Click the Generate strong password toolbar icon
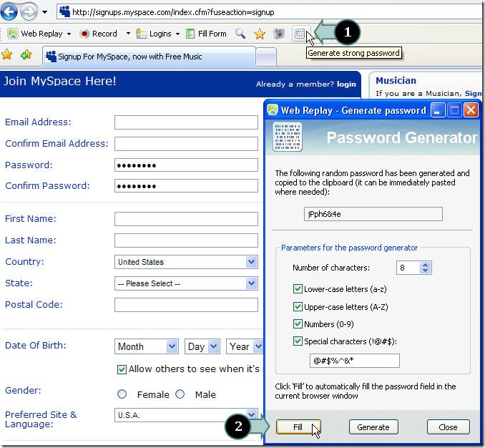Screen dimensions: 485x448 click(300, 34)
